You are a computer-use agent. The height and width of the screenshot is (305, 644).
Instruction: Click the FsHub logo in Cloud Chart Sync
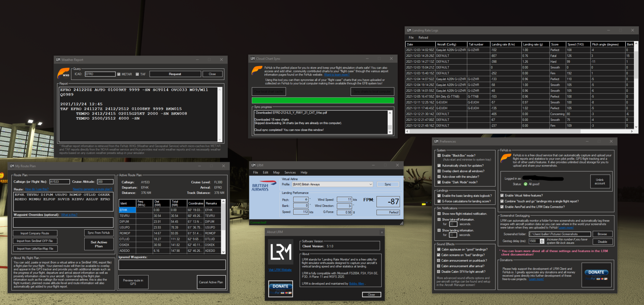(x=257, y=70)
